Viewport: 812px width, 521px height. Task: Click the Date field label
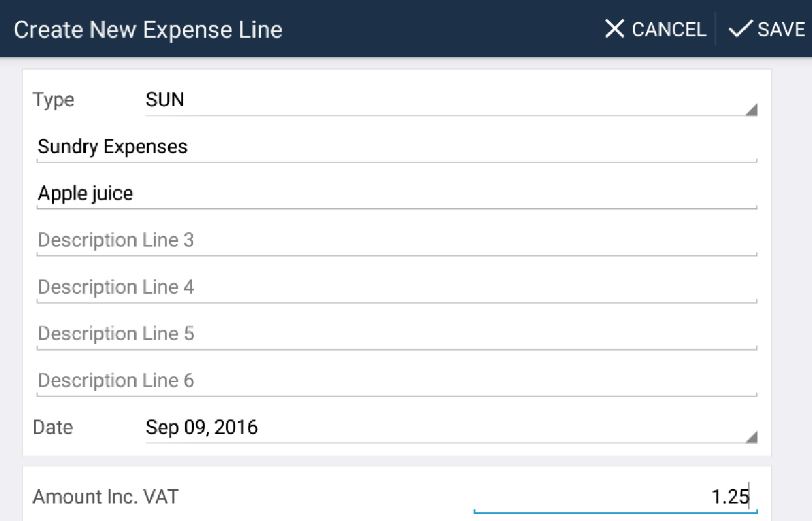point(53,427)
